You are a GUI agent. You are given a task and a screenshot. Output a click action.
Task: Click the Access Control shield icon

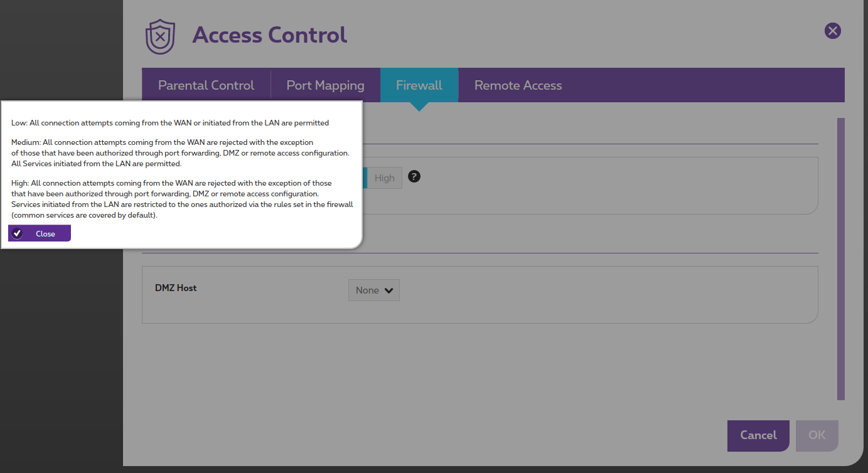[160, 36]
